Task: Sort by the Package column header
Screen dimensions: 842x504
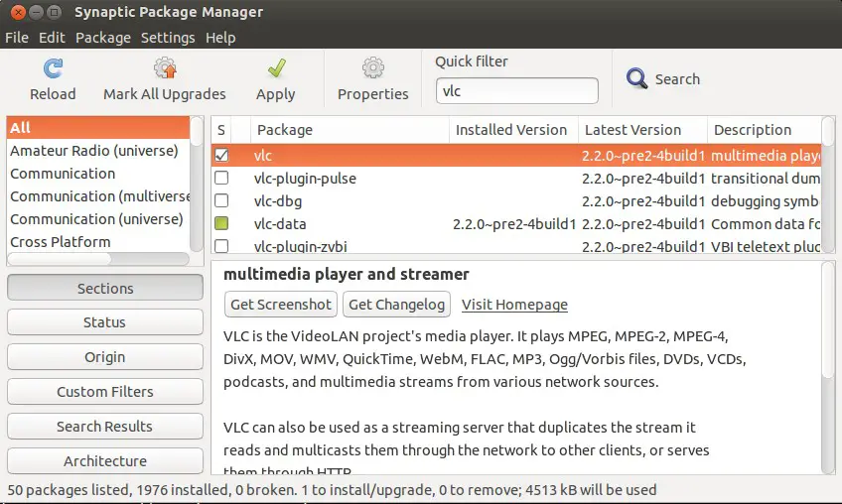Action: pos(350,130)
